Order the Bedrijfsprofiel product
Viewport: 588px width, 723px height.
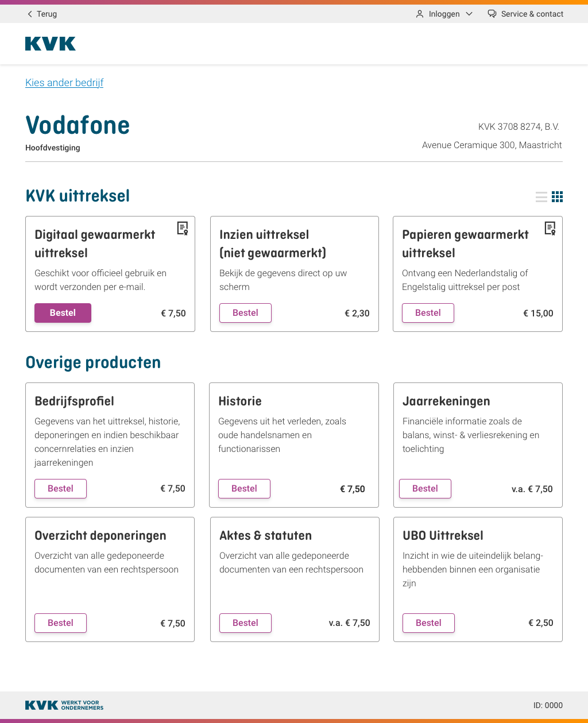(x=60, y=489)
